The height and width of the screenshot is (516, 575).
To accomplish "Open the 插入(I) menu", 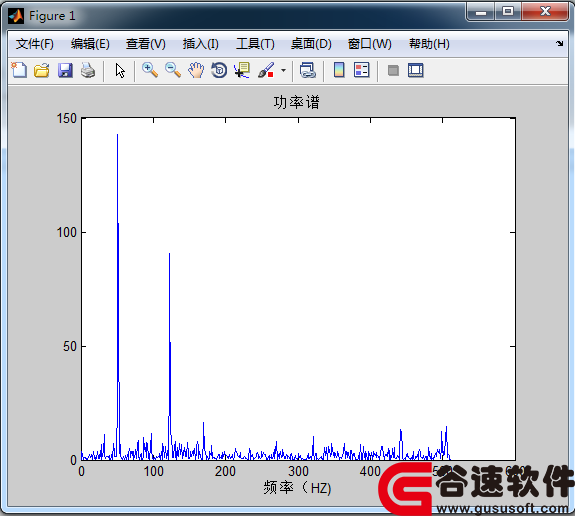I will coord(201,44).
